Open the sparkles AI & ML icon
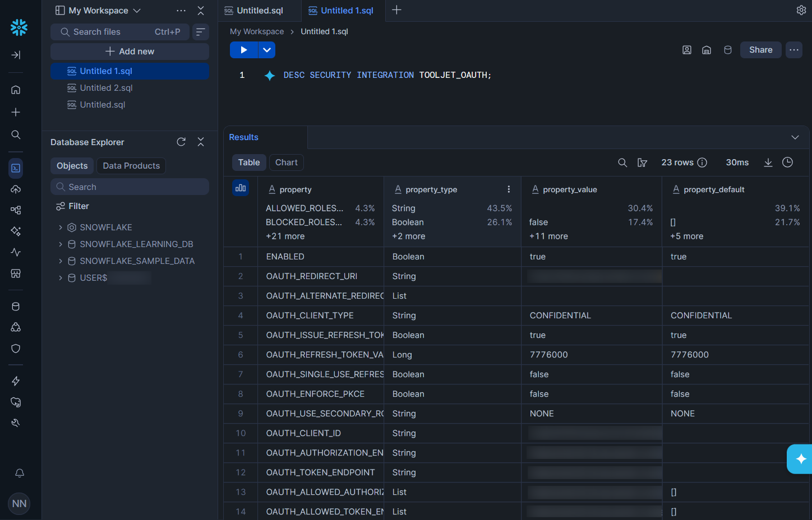Image resolution: width=812 pixels, height=520 pixels. coord(16,231)
